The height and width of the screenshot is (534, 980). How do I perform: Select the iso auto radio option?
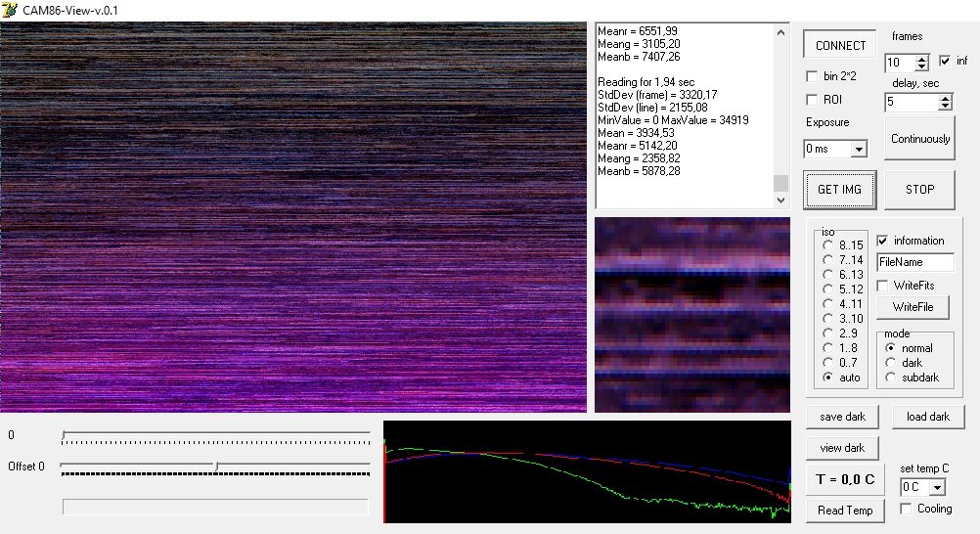click(x=828, y=378)
